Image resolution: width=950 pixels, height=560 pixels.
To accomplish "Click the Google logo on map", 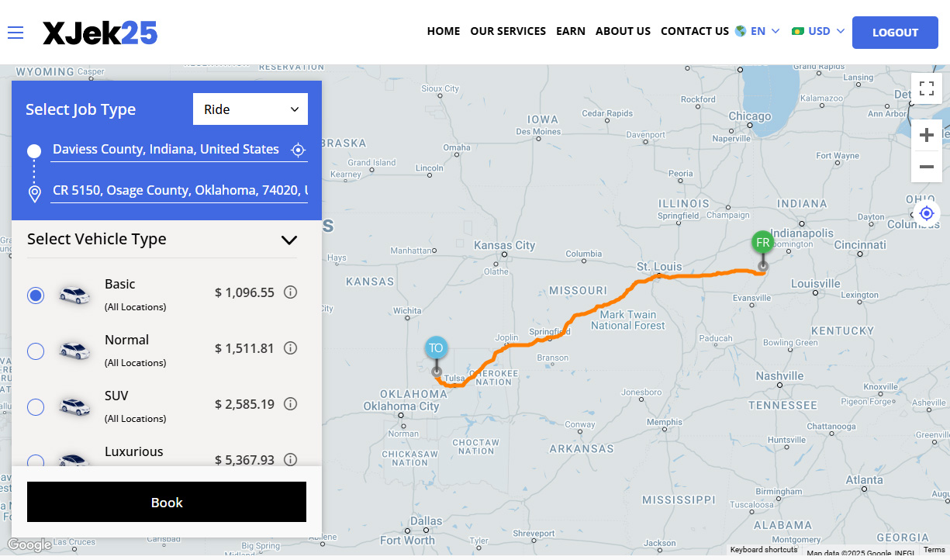I will click(29, 545).
